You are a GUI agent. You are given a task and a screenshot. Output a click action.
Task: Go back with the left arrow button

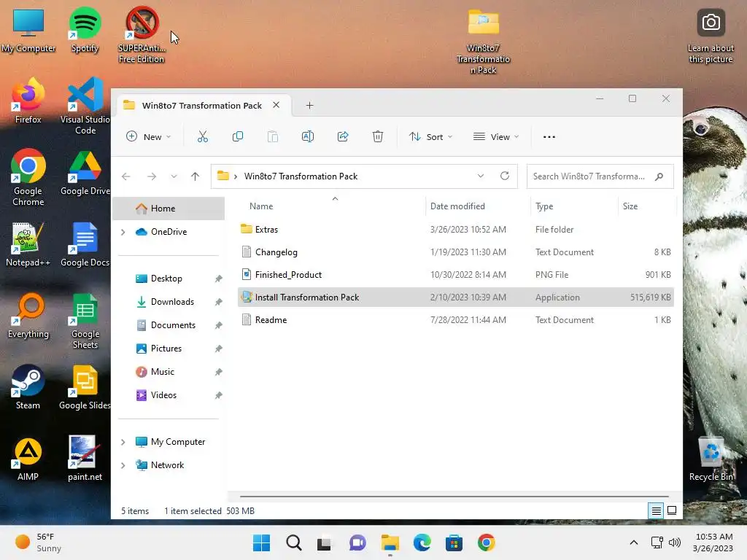pyautogui.click(x=125, y=176)
